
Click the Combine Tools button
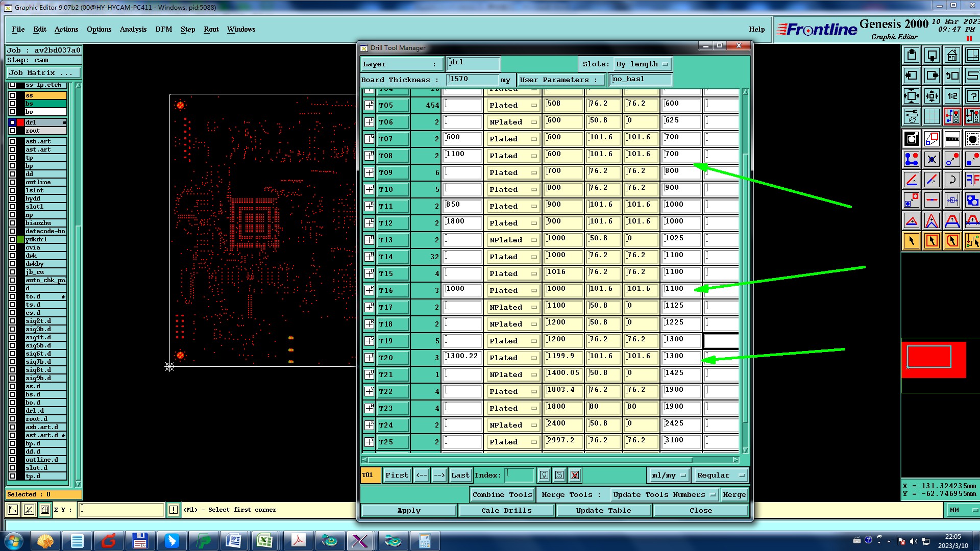coord(502,494)
